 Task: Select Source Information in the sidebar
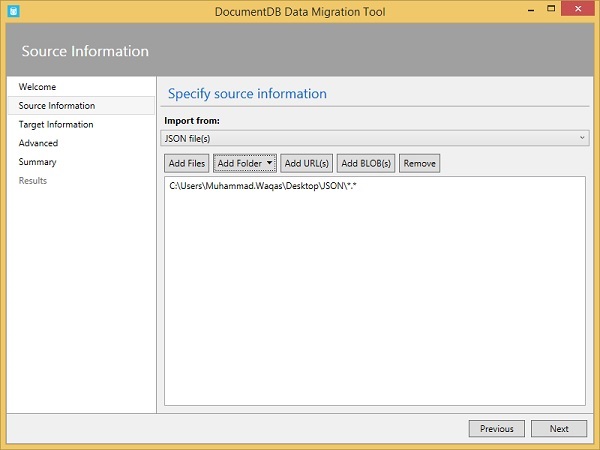[x=57, y=106]
